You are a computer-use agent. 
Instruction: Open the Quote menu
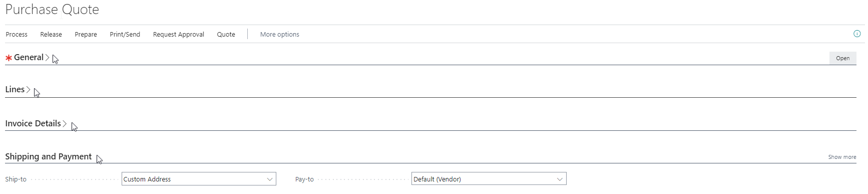[x=226, y=34]
